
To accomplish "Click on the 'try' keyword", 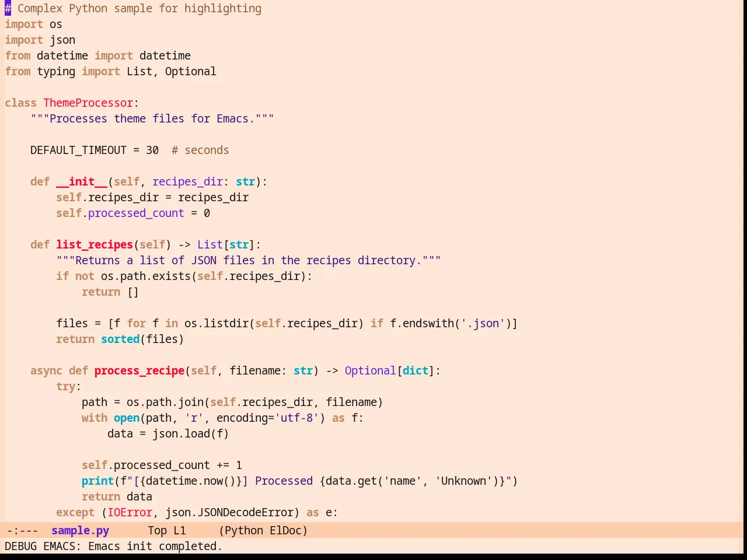I will [x=66, y=386].
